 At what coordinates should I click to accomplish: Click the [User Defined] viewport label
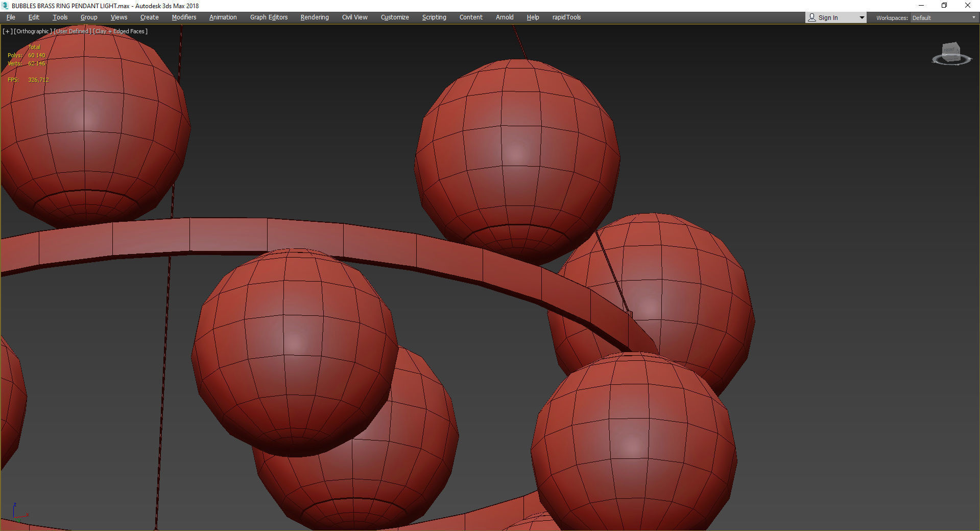73,31
